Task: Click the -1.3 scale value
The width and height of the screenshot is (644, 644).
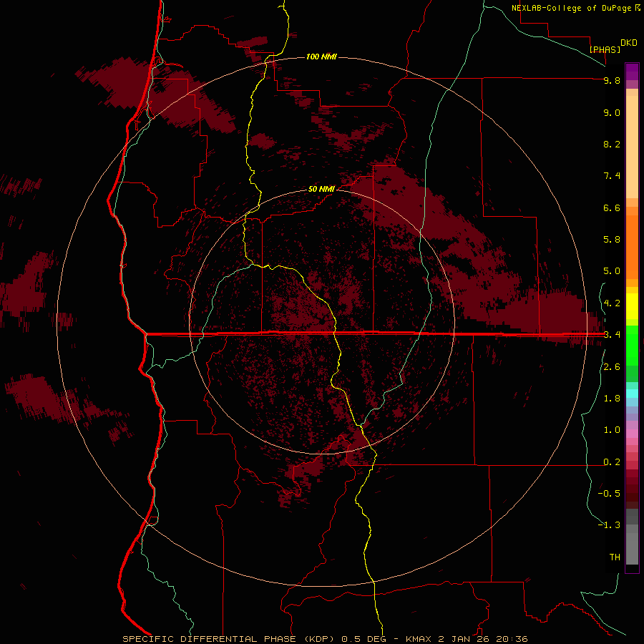Action: (x=609, y=525)
